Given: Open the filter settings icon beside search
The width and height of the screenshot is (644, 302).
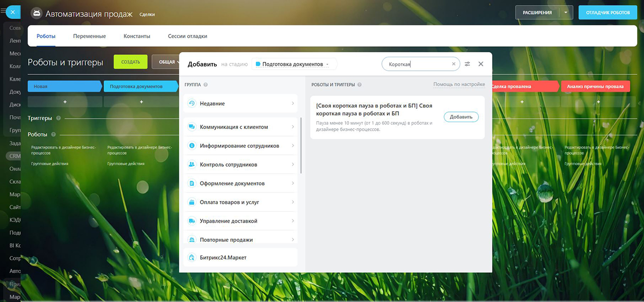Looking at the screenshot, I should click(467, 64).
